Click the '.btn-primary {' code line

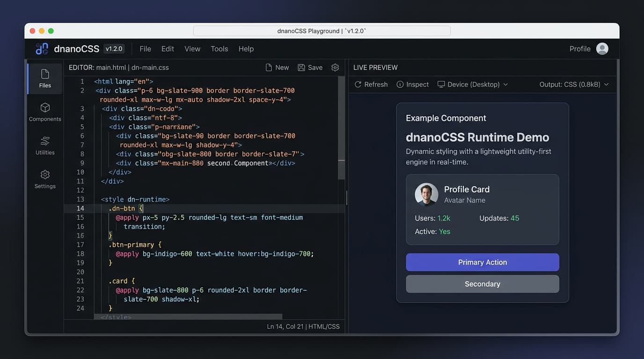point(135,244)
